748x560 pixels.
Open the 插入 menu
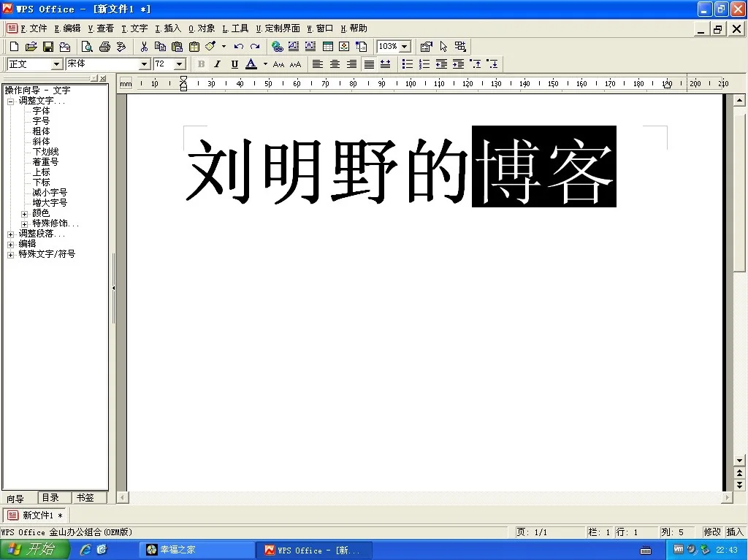point(168,28)
